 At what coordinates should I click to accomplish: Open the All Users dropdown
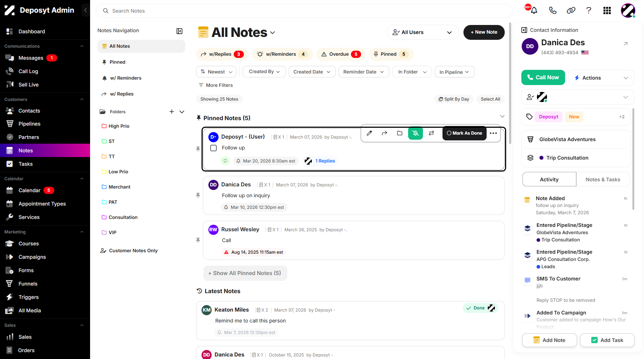[x=423, y=32]
